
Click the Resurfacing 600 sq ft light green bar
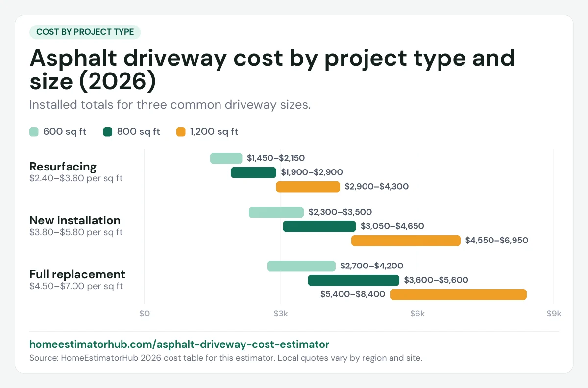click(x=226, y=158)
